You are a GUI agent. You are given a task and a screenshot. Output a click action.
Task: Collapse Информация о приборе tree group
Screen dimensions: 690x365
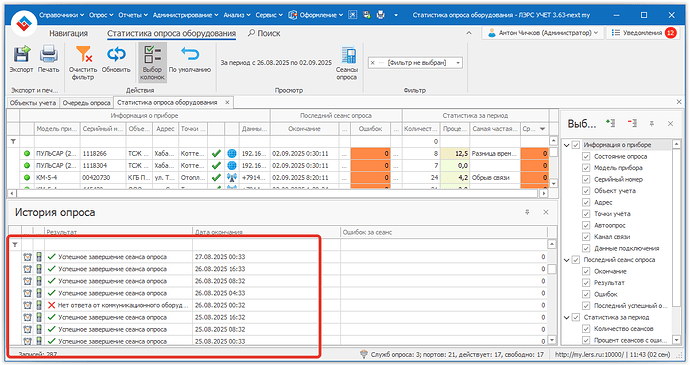[x=567, y=145]
